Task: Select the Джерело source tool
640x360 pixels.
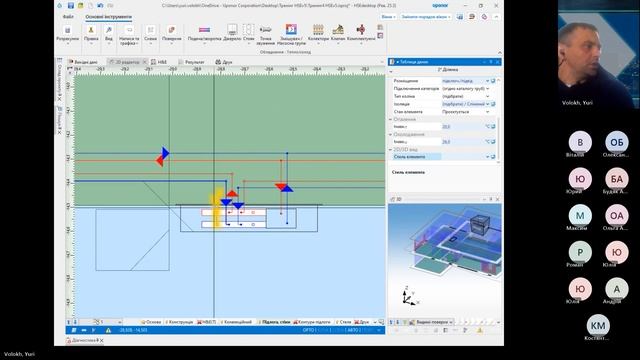Action: [x=232, y=33]
